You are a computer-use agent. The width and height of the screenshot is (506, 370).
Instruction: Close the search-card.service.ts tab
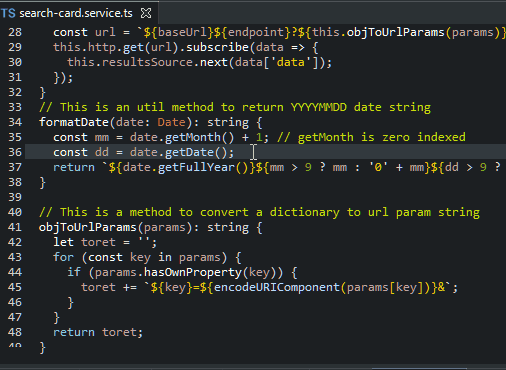pyautogui.click(x=146, y=13)
